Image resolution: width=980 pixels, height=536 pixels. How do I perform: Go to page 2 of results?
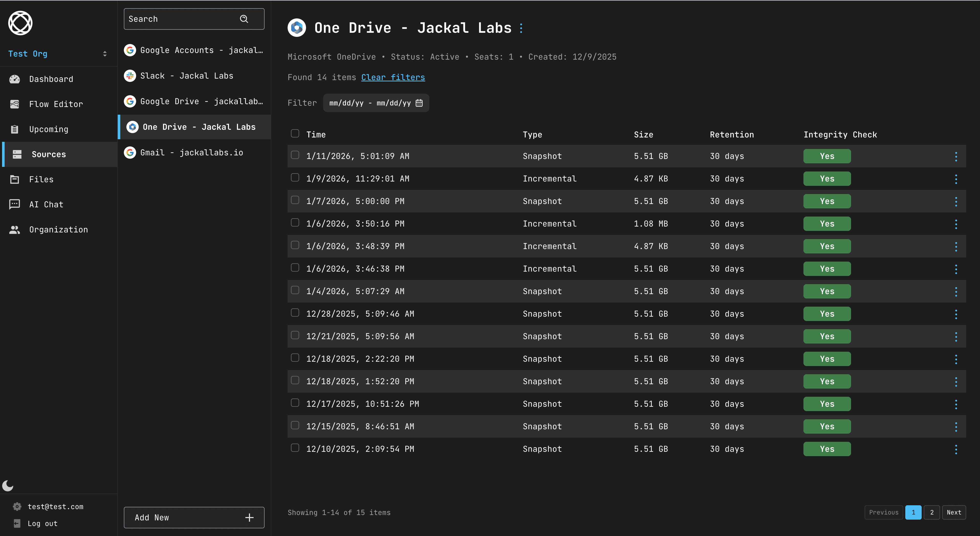931,512
